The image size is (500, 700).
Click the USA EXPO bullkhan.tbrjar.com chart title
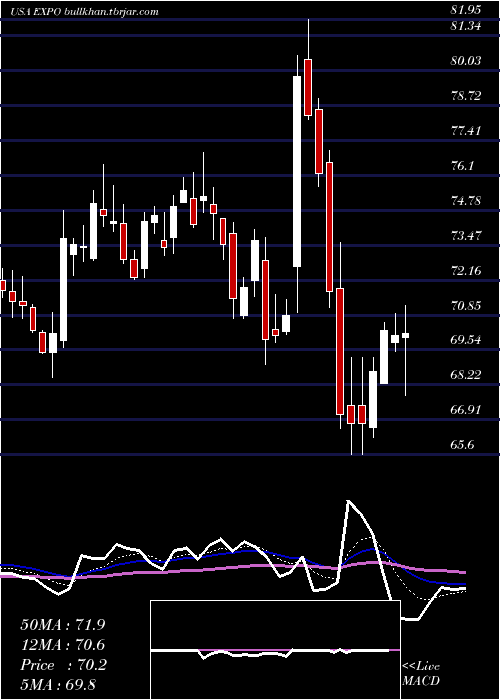[x=85, y=12]
